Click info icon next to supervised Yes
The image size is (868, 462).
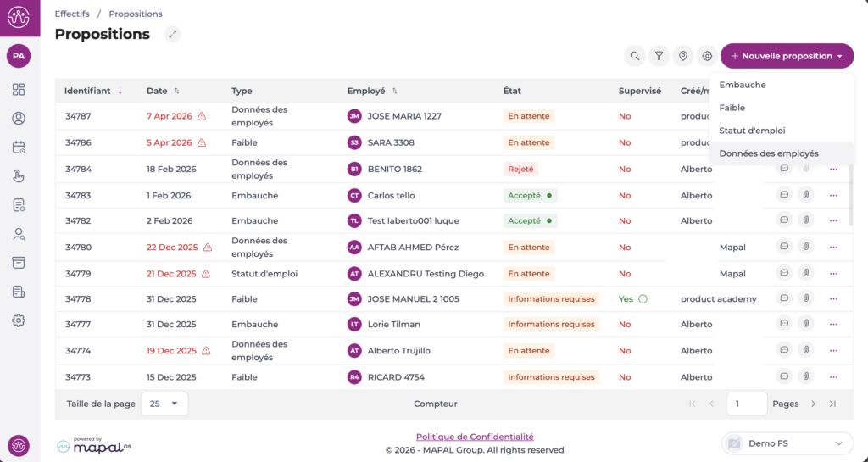click(643, 298)
